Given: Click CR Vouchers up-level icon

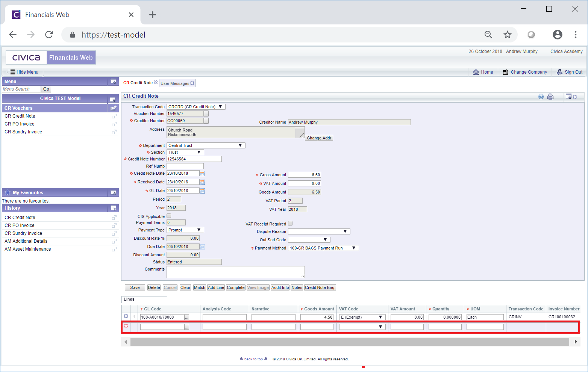Looking at the screenshot, I should click(113, 108).
